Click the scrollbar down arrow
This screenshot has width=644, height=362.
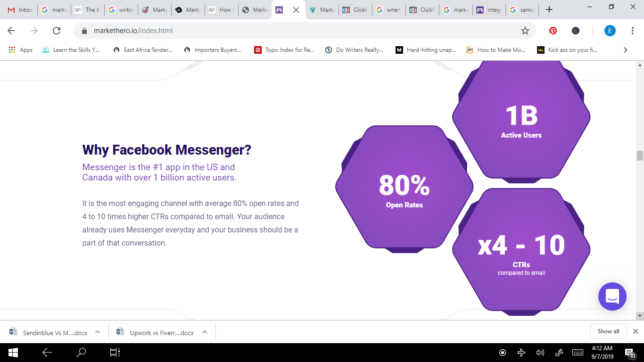click(x=640, y=316)
